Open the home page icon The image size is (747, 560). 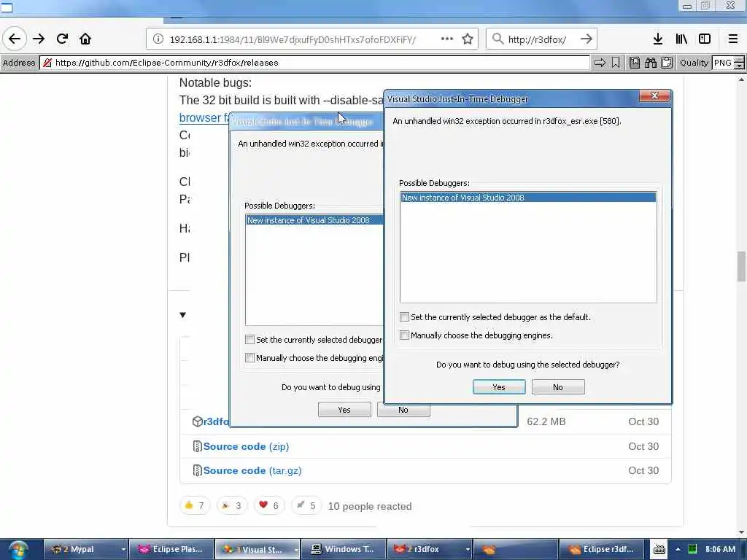click(85, 39)
